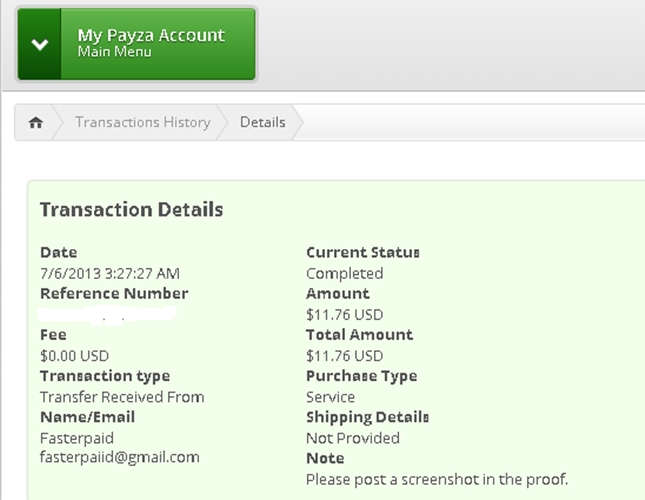
Task: Go to Transactions History breadcrumb
Action: click(x=142, y=123)
